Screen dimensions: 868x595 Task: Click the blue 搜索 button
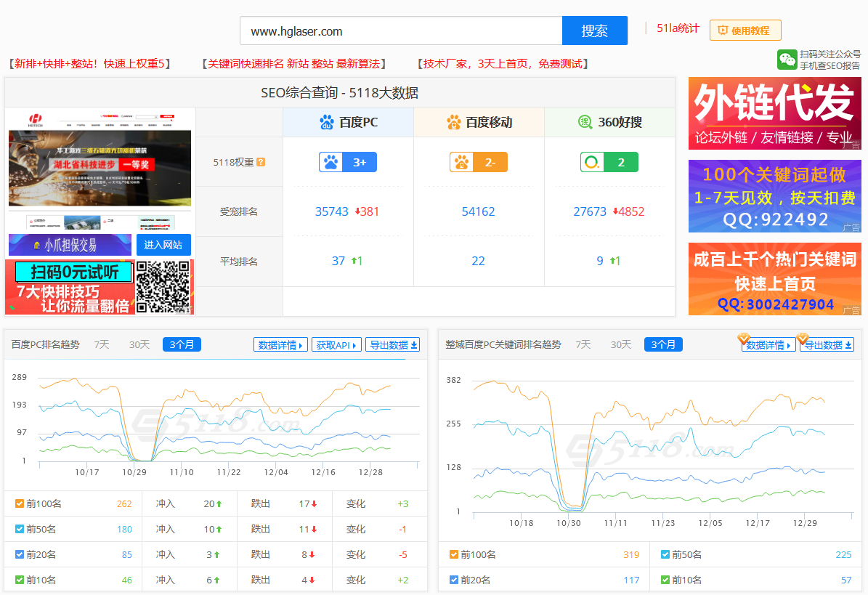click(595, 31)
